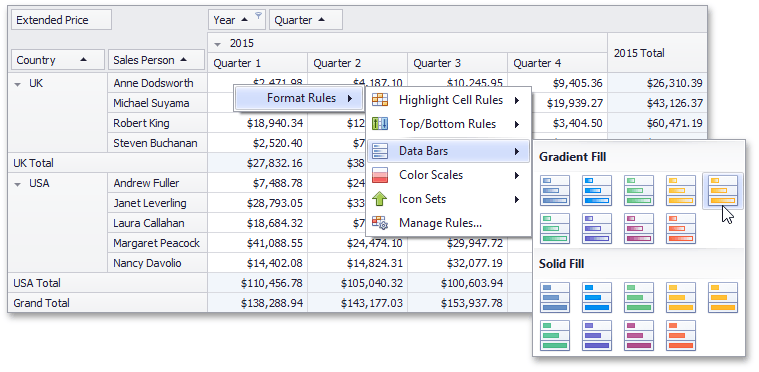This screenshot has height=372, width=759.
Task: Collapse the USA country group
Action: point(18,184)
